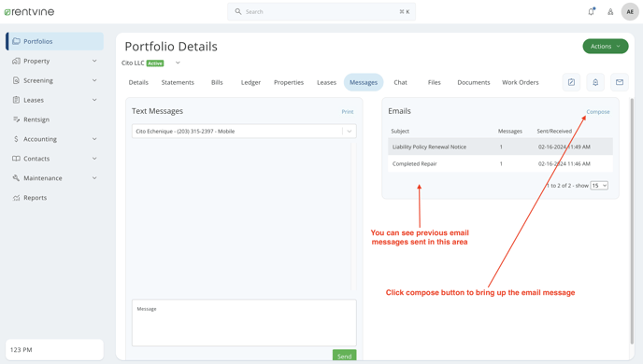Open the notifications bell icon
The image size is (643, 364).
[x=591, y=11]
